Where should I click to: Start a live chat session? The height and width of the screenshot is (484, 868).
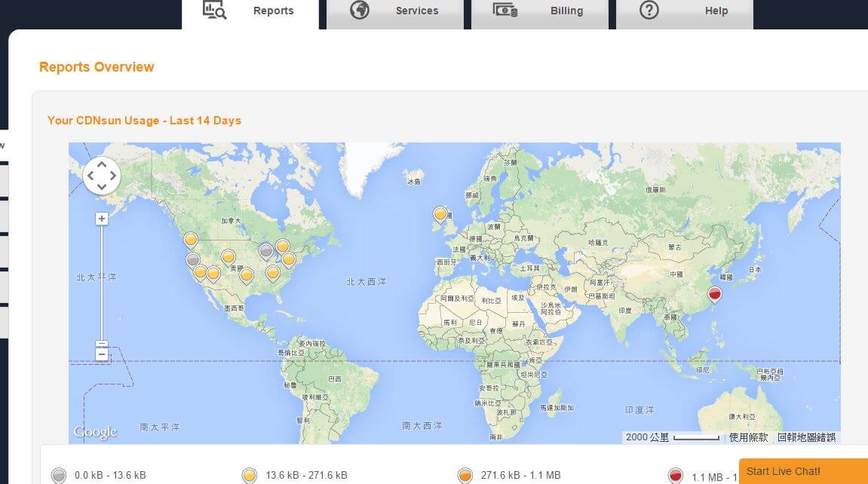803,471
